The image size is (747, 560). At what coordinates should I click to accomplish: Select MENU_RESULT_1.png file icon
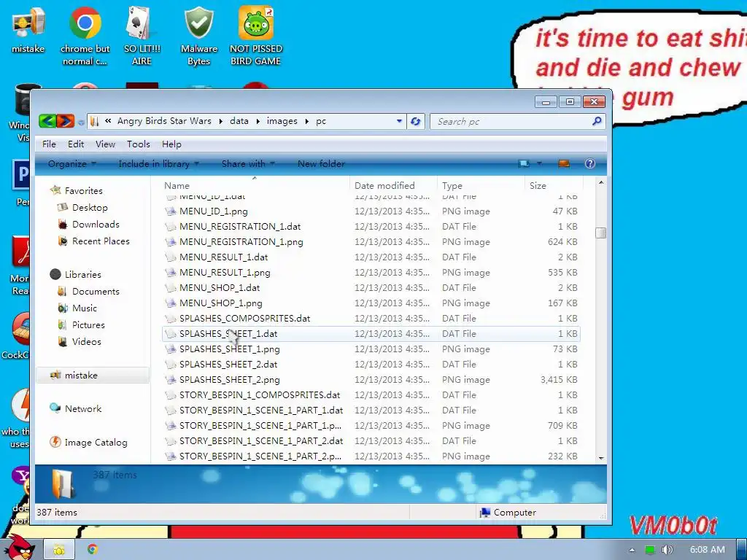click(171, 273)
